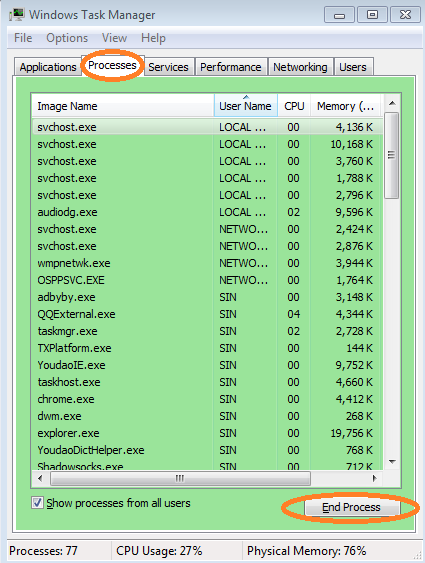Viewport: 425px width, 563px height.
Task: Click the 9,752 K memory value
Action: pyautogui.click(x=354, y=365)
